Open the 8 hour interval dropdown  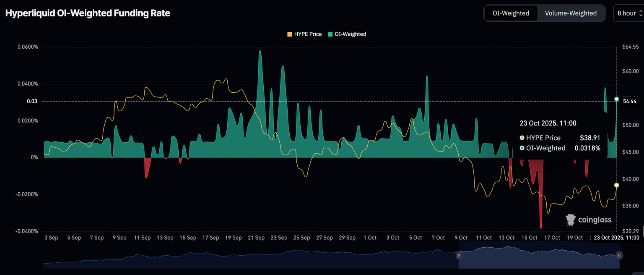tap(628, 13)
